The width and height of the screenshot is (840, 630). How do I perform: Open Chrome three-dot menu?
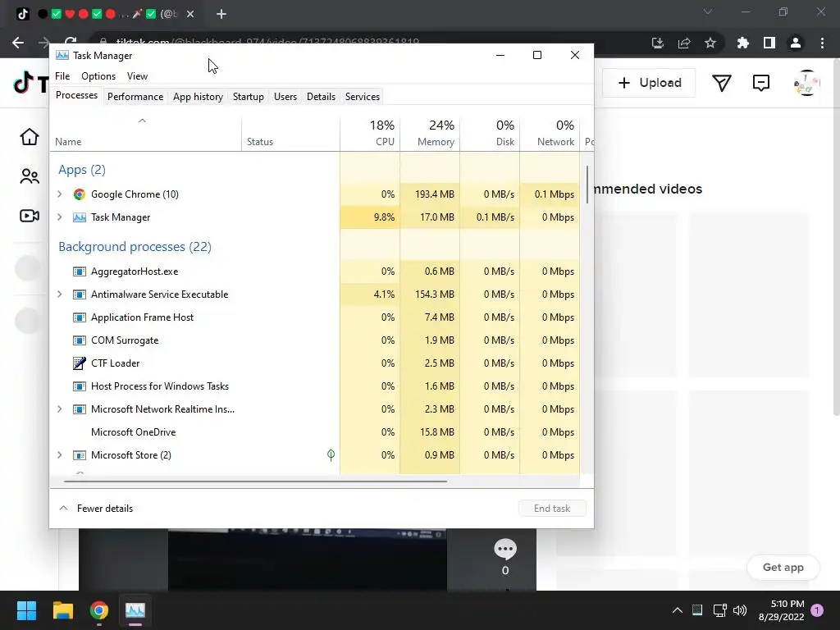point(822,43)
